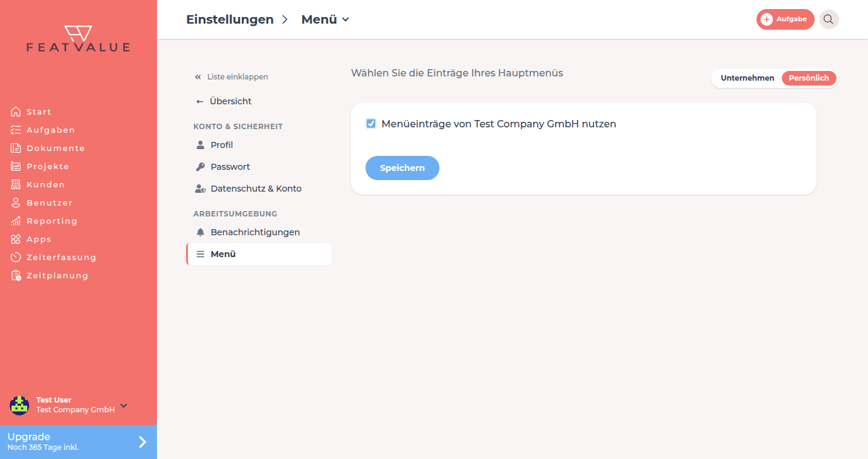
Task: Switch to Unternehmen settings scope
Action: (747, 78)
